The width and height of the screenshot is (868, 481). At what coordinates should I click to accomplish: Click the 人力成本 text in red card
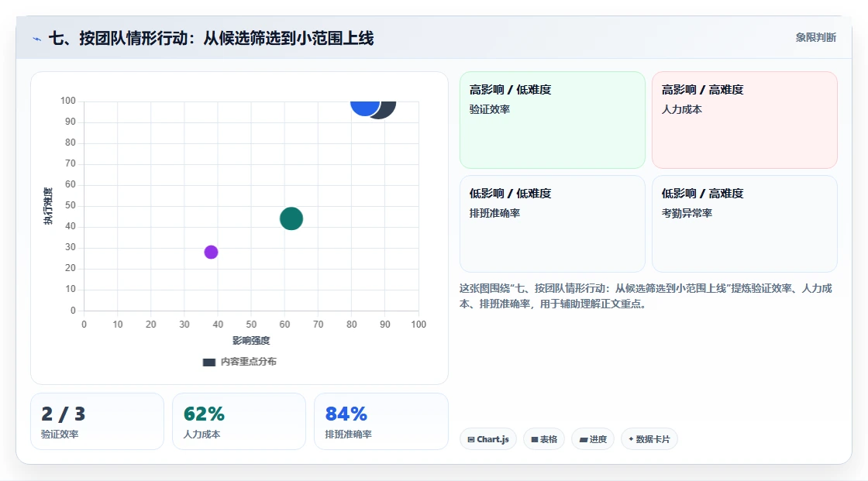(x=682, y=109)
